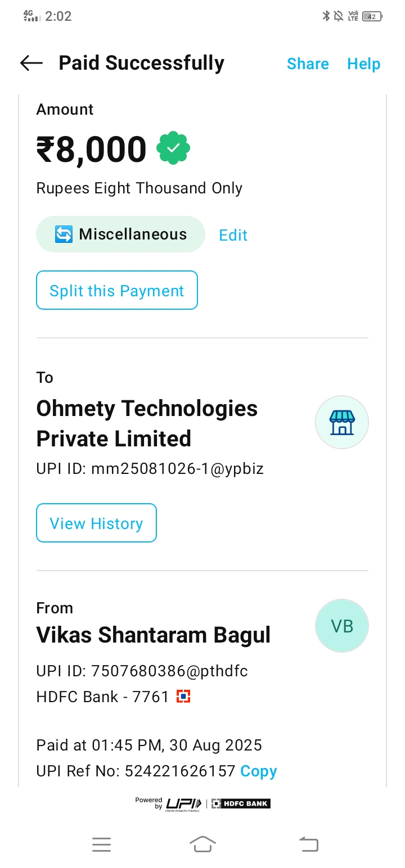Edit the Miscellaneous category
Viewport: 405px width, 868px height.
233,235
